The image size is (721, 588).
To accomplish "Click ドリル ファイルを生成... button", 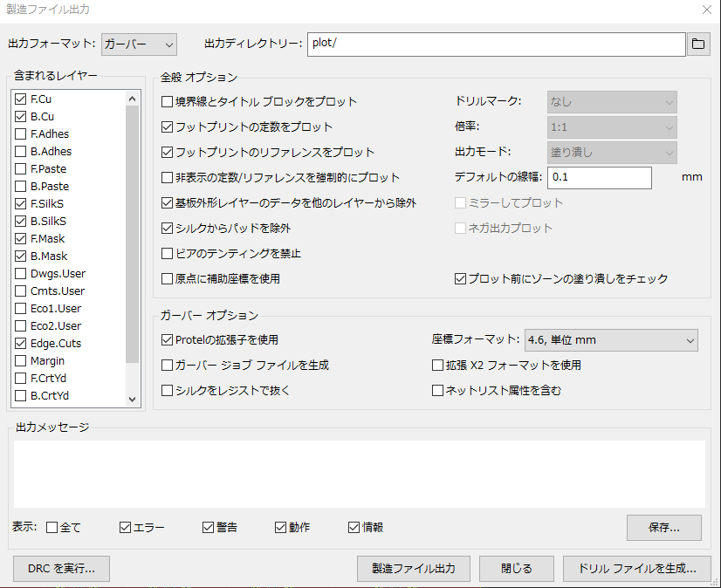I will click(x=637, y=569).
